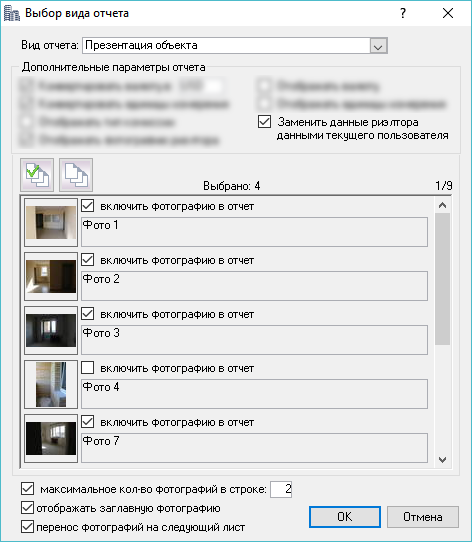Click the select all photos icon

[37, 175]
